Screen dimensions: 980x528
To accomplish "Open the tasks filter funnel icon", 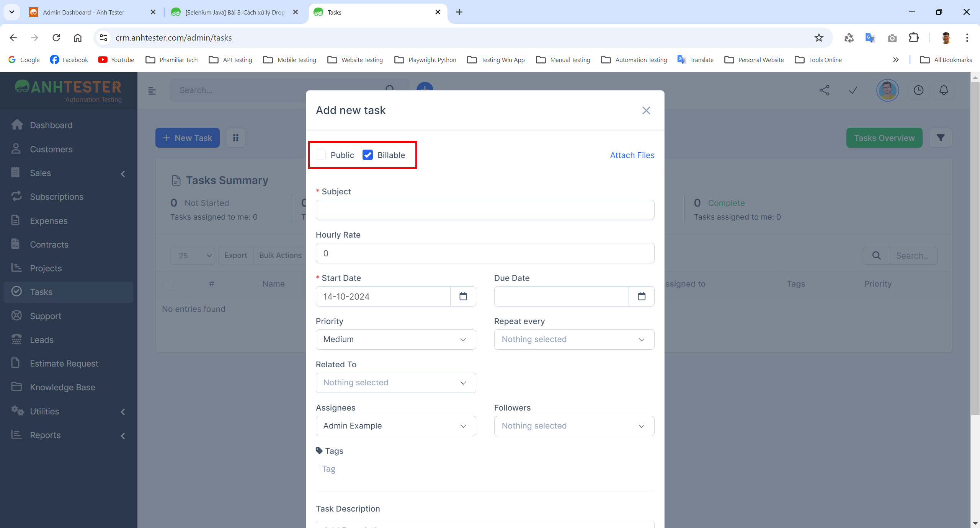I will [x=941, y=138].
